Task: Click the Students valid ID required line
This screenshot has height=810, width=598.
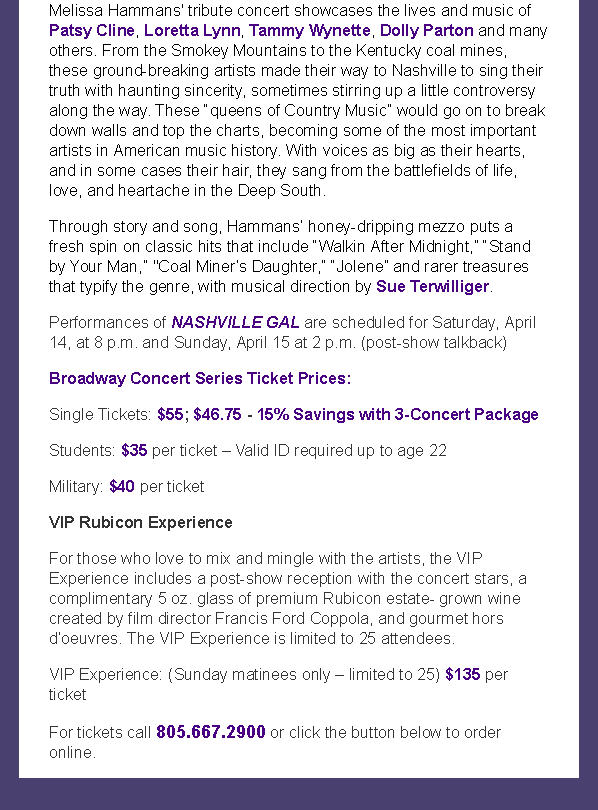Action: pos(248,450)
